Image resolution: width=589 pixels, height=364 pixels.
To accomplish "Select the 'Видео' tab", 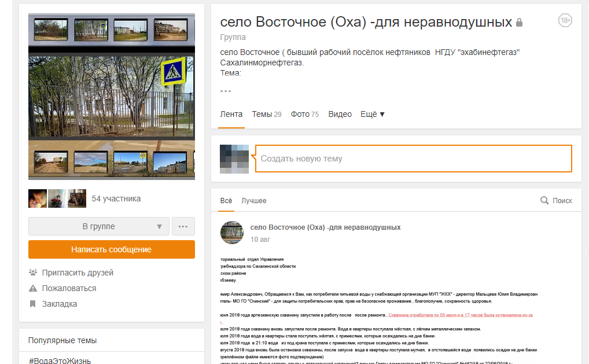I will (x=340, y=114).
